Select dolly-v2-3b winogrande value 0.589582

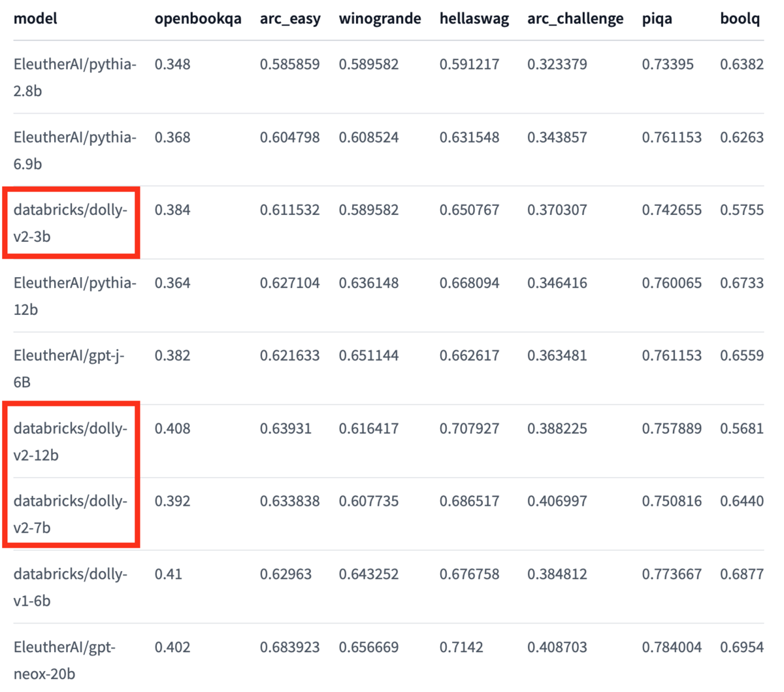point(368,210)
